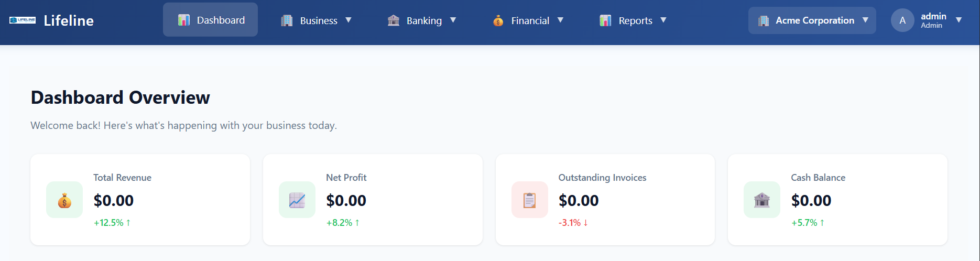Click the bank building Cash Balance icon
The height and width of the screenshot is (261, 980).
762,200
